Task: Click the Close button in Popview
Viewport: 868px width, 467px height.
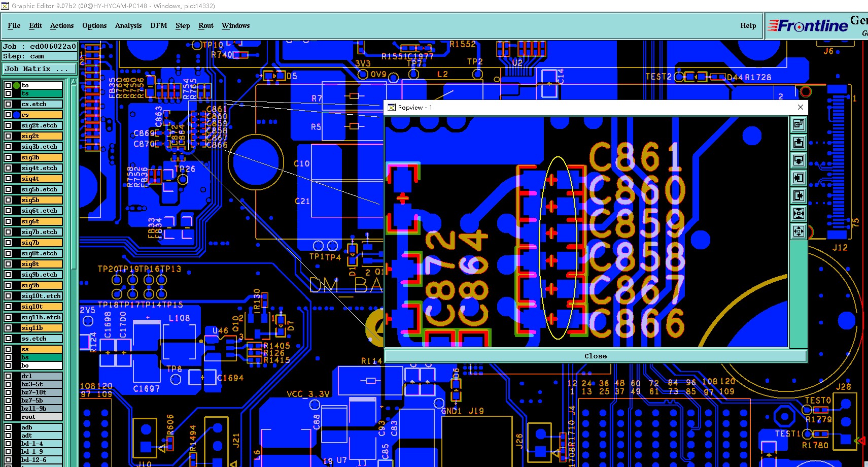Action: point(596,356)
